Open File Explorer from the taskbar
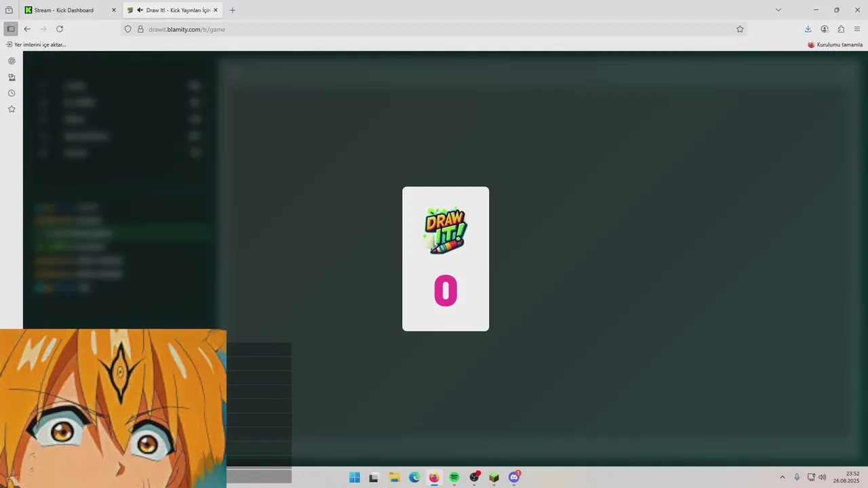This screenshot has width=868, height=488. click(x=394, y=477)
